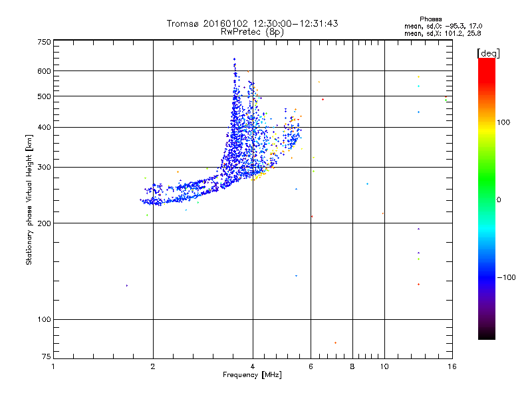The height and width of the screenshot is (399, 532).
Task: Click the x-axis tick label '10'
Action: tap(384, 366)
